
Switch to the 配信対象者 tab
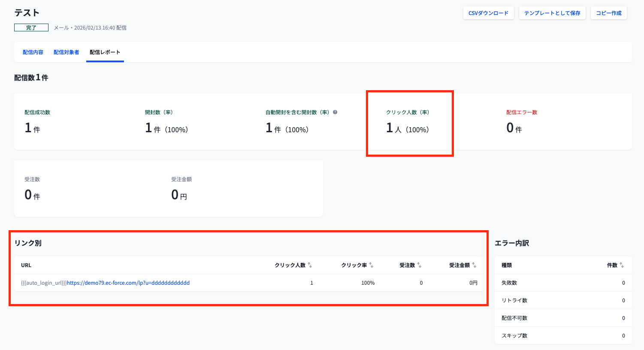coord(67,52)
